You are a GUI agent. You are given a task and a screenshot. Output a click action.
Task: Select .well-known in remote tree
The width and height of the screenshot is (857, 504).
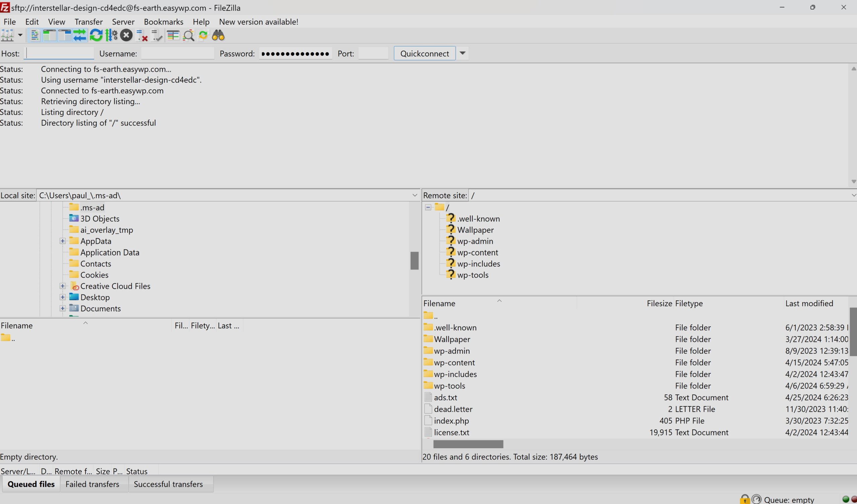tap(473, 218)
